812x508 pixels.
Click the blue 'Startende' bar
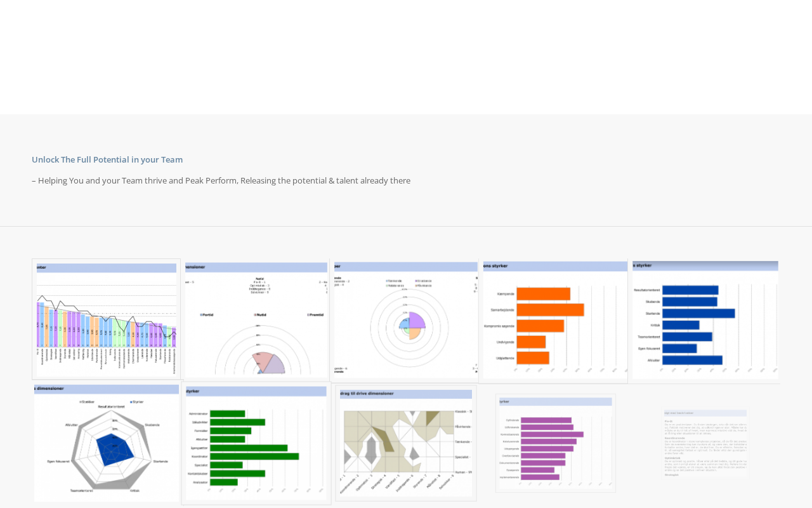click(698, 313)
